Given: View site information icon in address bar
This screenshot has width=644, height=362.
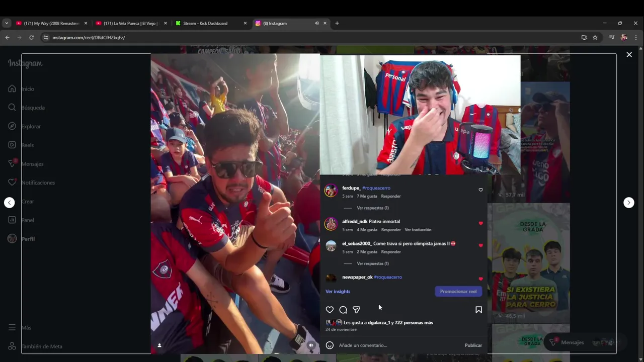Looking at the screenshot, I should point(46,37).
